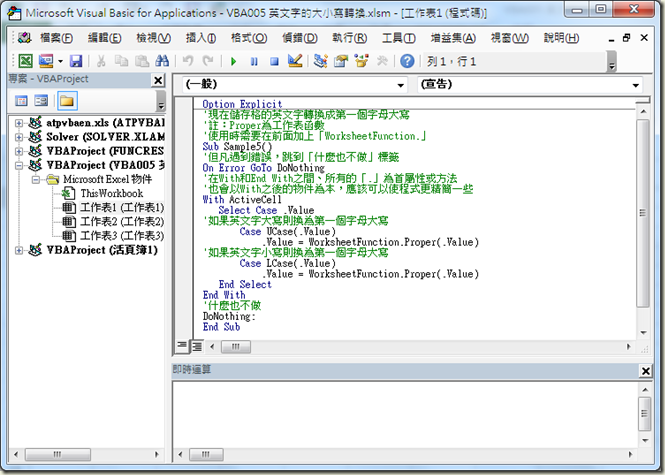Open the Insert UserForm dropdown arrow
Viewport: 665px width, 475px height.
point(60,61)
